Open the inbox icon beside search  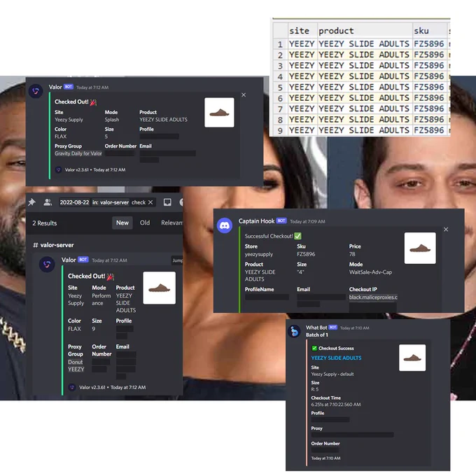point(167,202)
